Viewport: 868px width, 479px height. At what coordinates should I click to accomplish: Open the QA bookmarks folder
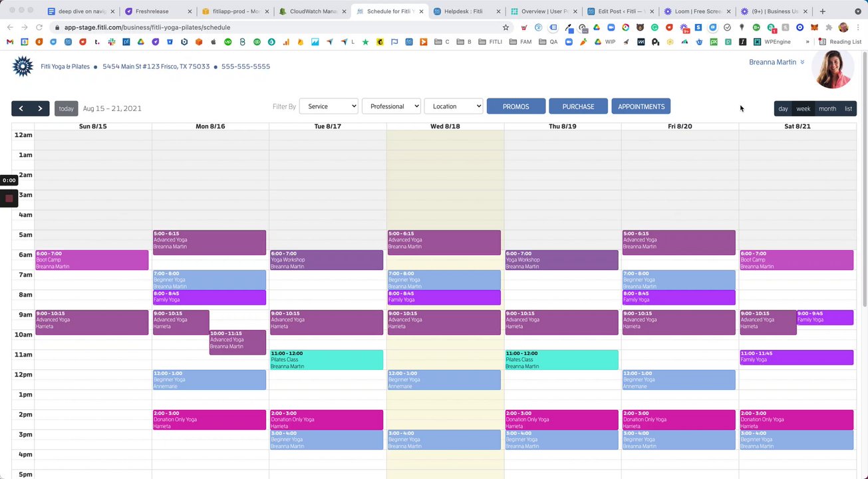(548, 42)
